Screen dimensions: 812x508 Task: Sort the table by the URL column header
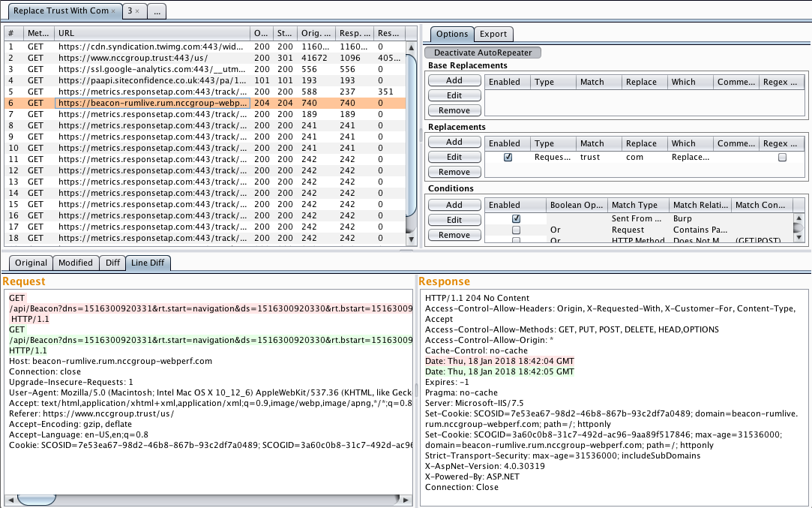pos(152,33)
